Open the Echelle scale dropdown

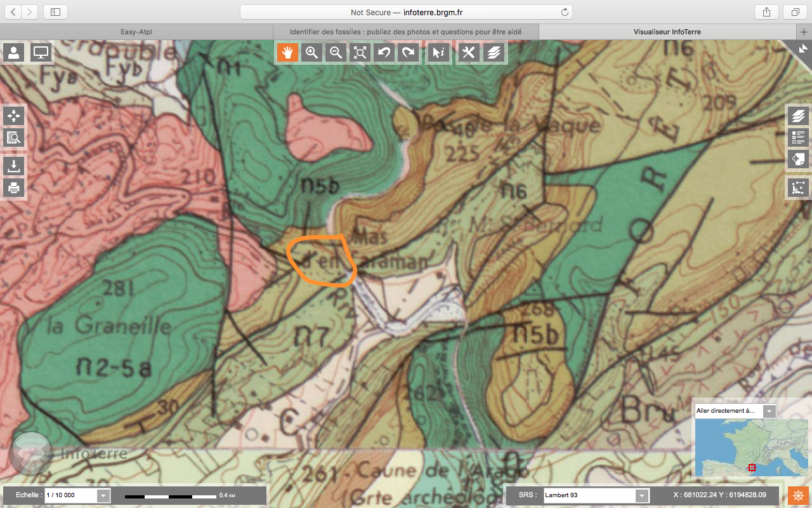click(103, 495)
